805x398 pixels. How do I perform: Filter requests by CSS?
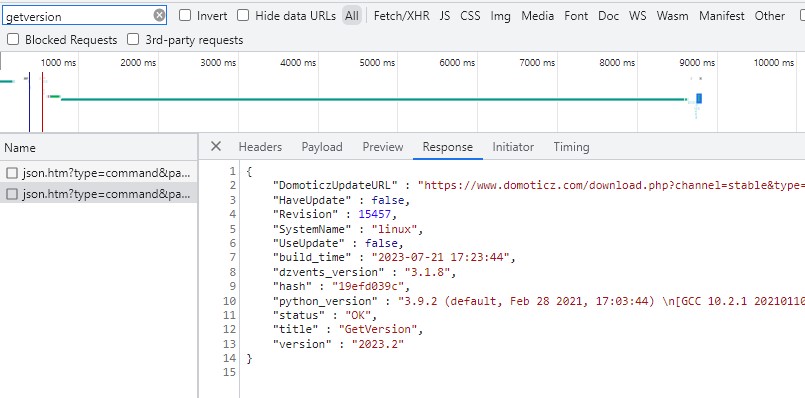[x=470, y=16]
